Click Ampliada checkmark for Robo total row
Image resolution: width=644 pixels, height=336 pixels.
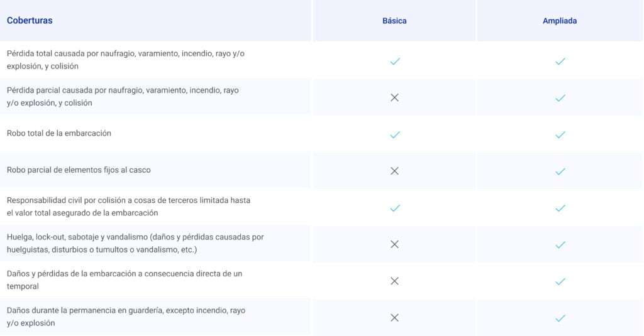click(560, 134)
